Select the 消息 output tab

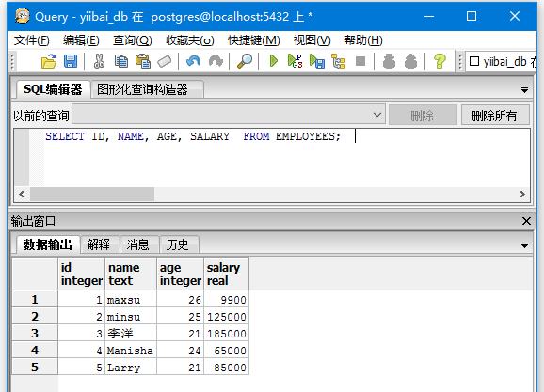click(137, 244)
